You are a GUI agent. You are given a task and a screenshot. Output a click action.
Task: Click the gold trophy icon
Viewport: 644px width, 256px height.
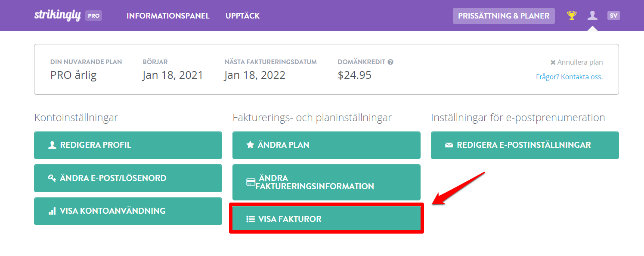[x=572, y=16]
